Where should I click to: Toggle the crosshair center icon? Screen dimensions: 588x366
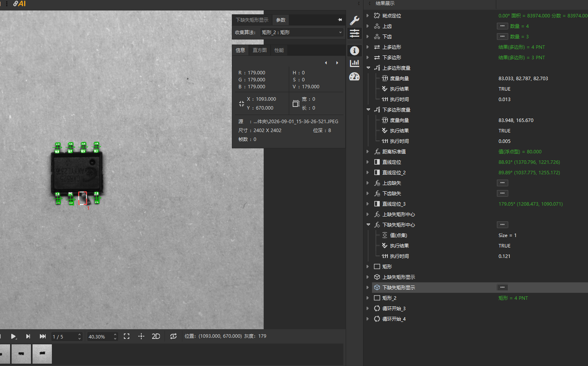(x=141, y=336)
